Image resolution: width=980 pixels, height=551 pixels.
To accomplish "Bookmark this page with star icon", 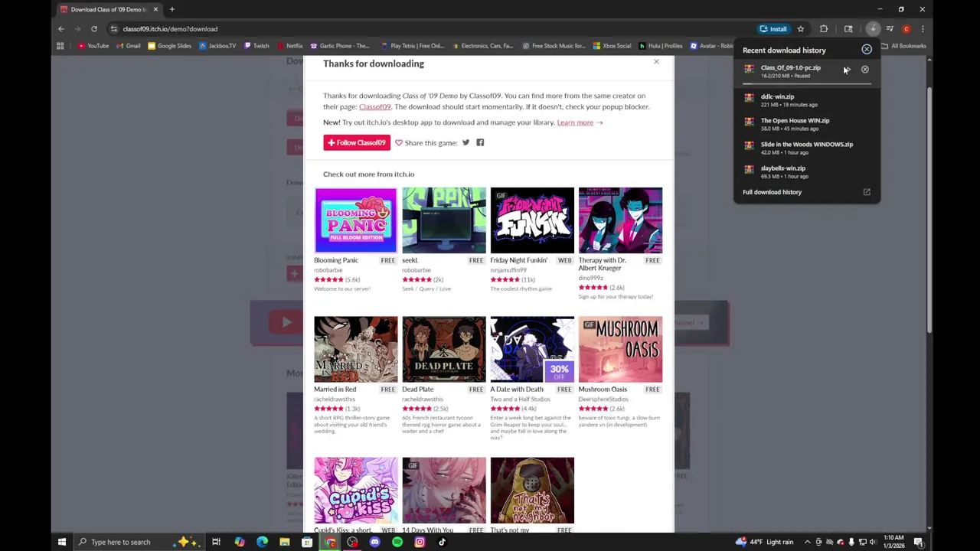I will [x=800, y=29].
